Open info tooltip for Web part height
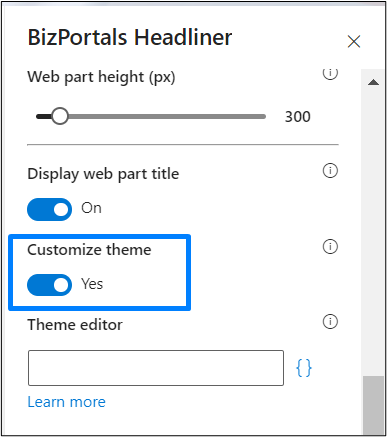Image resolution: width=387 pixels, height=437 pixels. (x=330, y=73)
